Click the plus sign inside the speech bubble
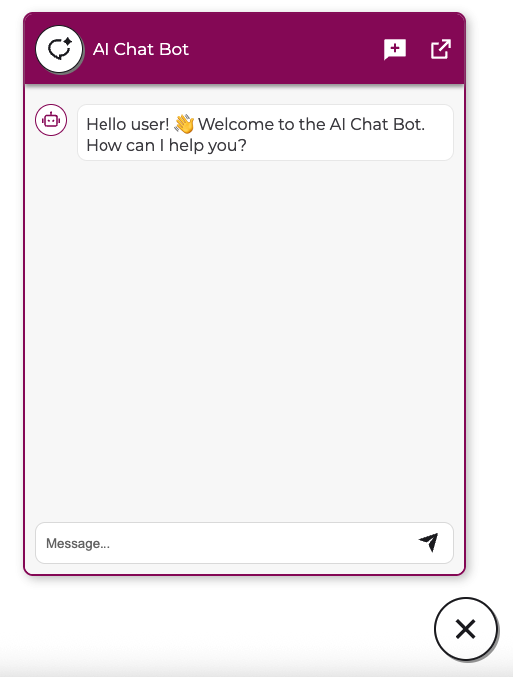The height and width of the screenshot is (677, 513). [395, 47]
